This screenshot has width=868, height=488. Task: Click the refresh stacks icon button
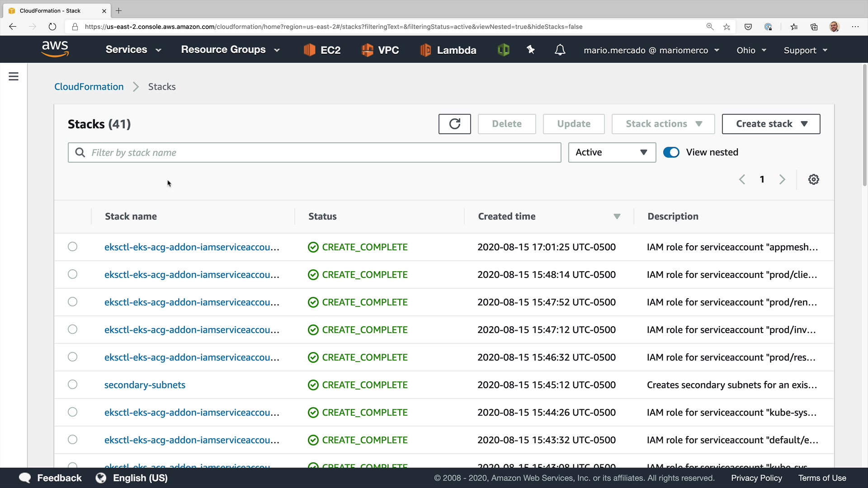[x=454, y=124]
